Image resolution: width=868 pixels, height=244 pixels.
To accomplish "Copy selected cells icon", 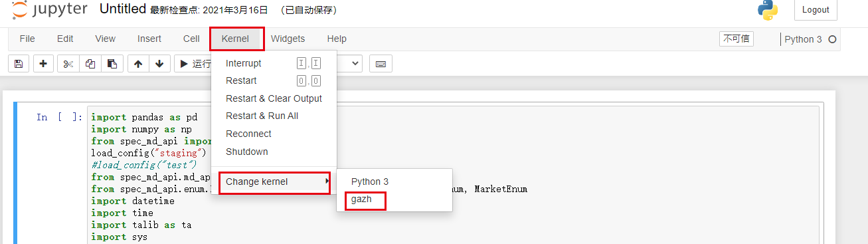I will (x=90, y=64).
